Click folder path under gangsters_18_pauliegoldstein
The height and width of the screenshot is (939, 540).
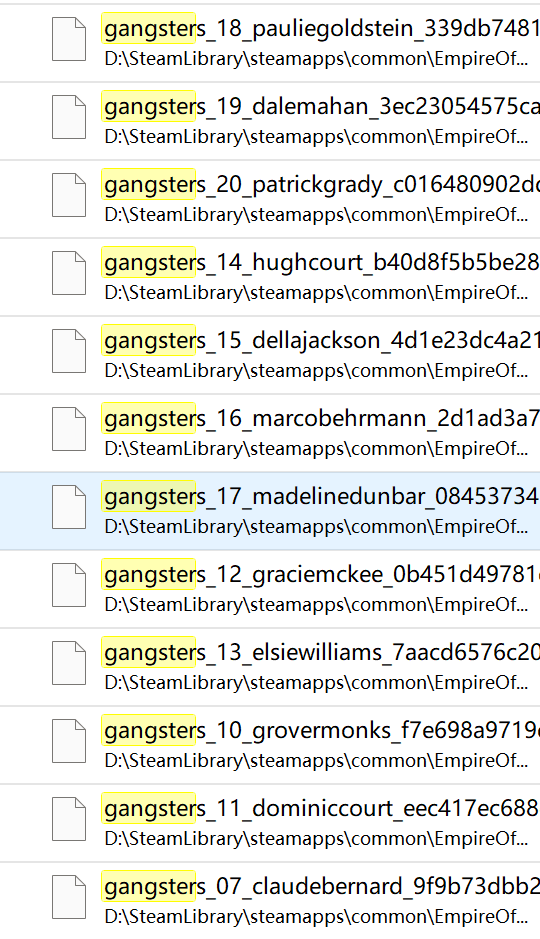pyautogui.click(x=316, y=59)
